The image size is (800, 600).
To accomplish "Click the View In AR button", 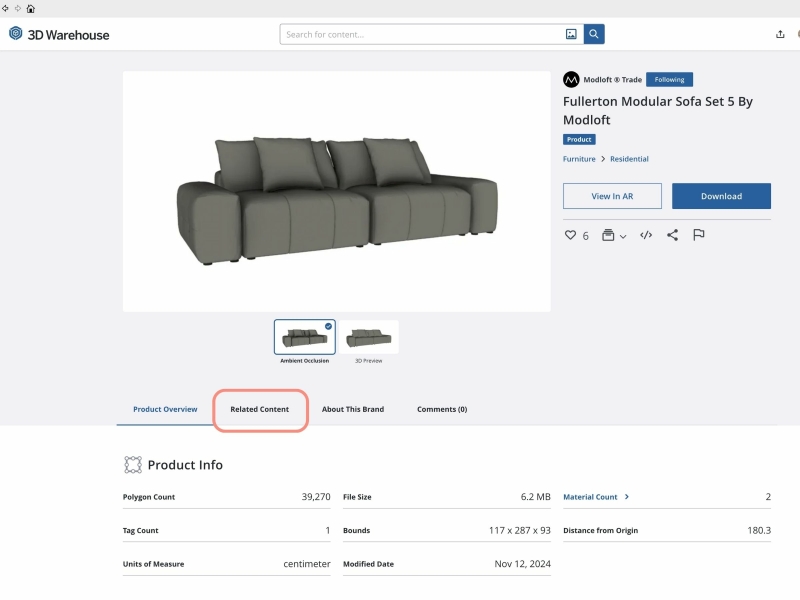I will tap(612, 196).
